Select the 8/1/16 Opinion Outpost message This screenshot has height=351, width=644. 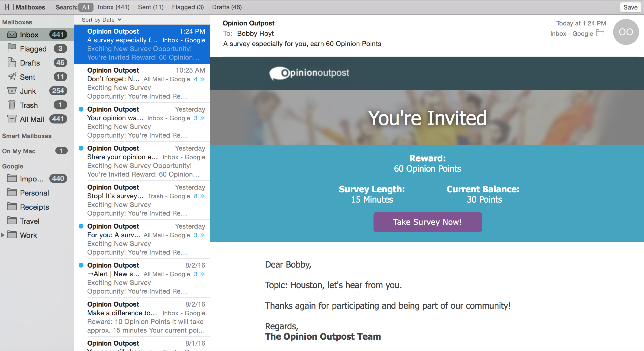142,344
